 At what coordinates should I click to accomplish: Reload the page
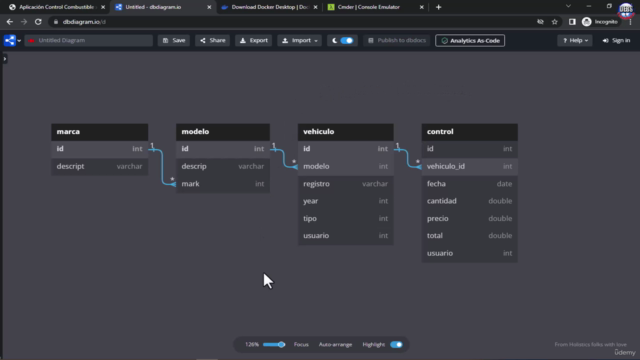click(38, 22)
